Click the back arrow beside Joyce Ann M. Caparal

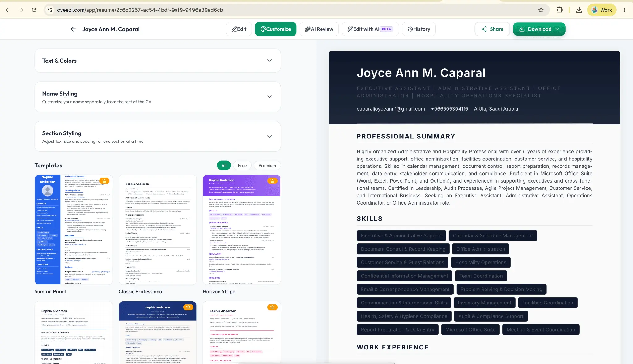coord(73,29)
